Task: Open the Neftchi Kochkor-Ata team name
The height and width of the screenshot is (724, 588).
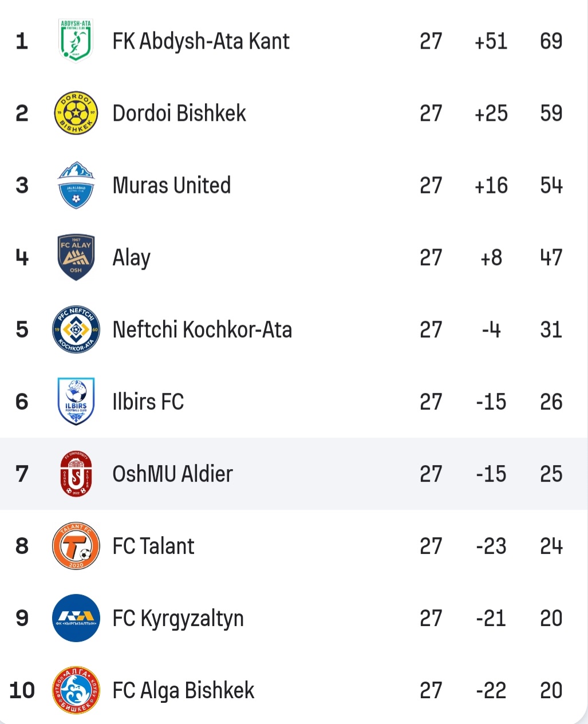Action: [202, 330]
